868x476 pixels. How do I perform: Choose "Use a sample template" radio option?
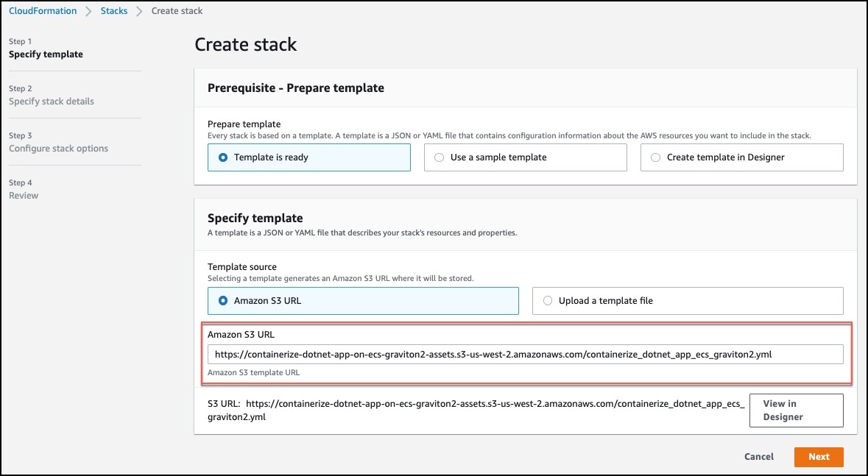click(x=526, y=157)
